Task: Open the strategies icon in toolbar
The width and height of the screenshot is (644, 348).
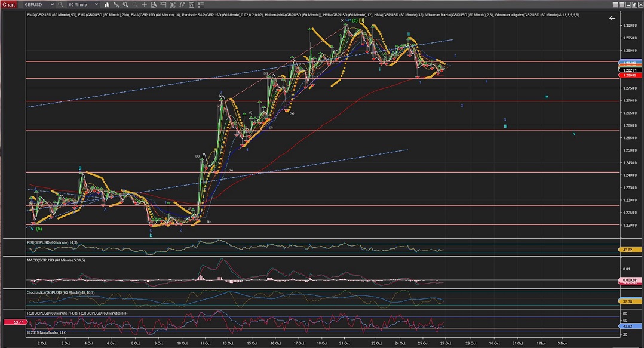Action: click(x=183, y=4)
